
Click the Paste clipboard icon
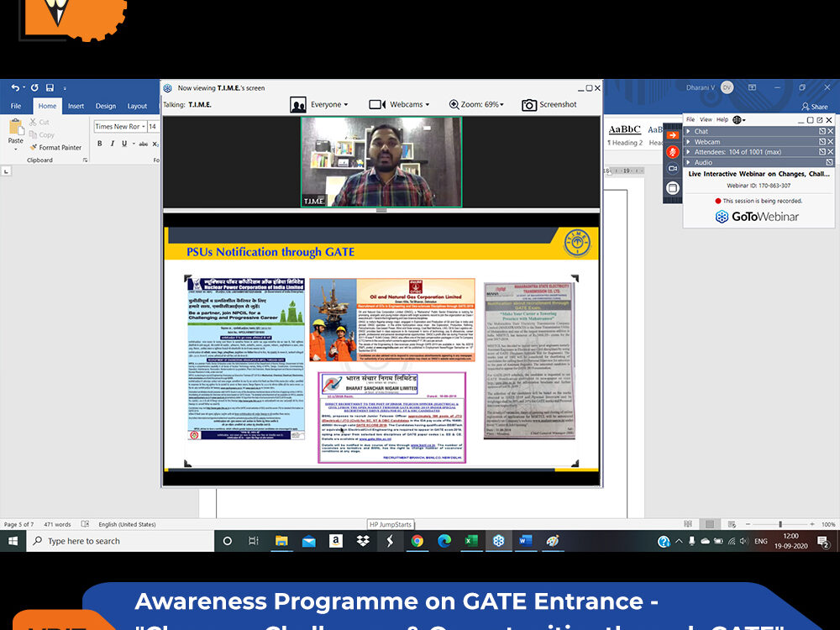coord(15,128)
